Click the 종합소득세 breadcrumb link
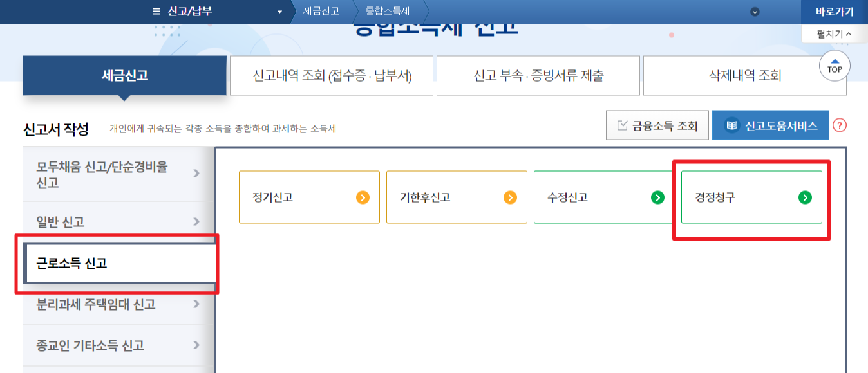Viewport: 868px width, 373px height. pos(386,10)
